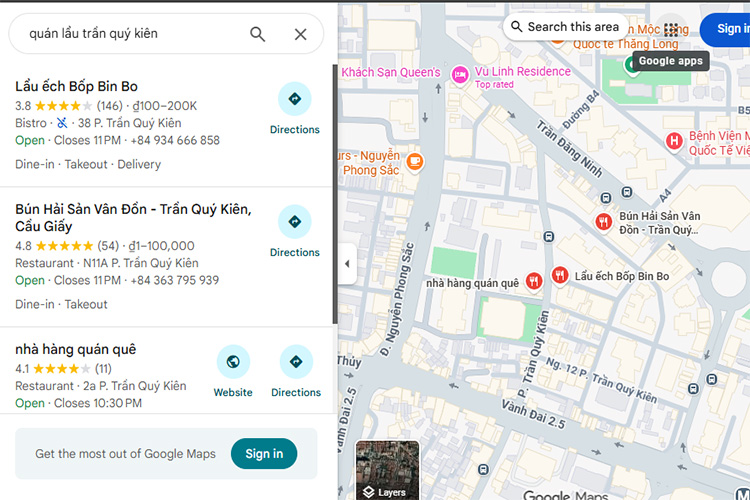Click address 38 P. Trần Quý Kiên
This screenshot has width=750, height=500.
coord(130,123)
